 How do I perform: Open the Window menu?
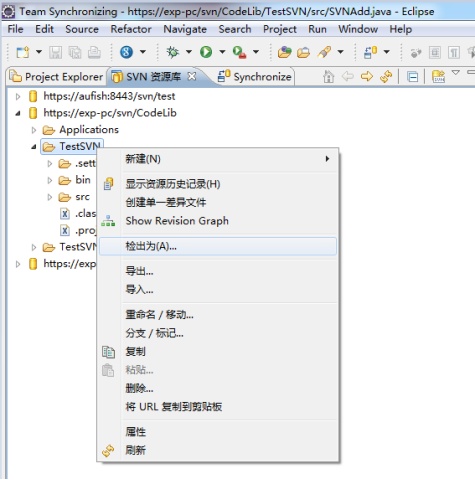click(x=358, y=29)
